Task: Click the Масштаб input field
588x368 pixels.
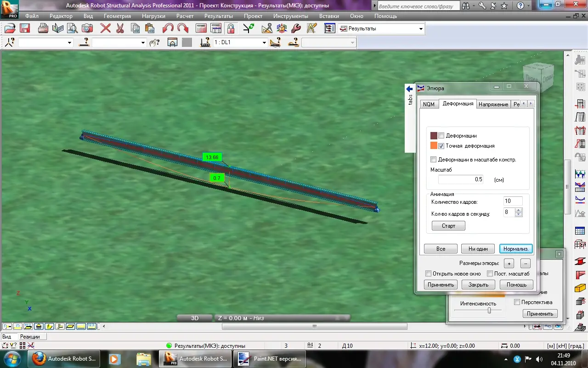Action: [461, 179]
